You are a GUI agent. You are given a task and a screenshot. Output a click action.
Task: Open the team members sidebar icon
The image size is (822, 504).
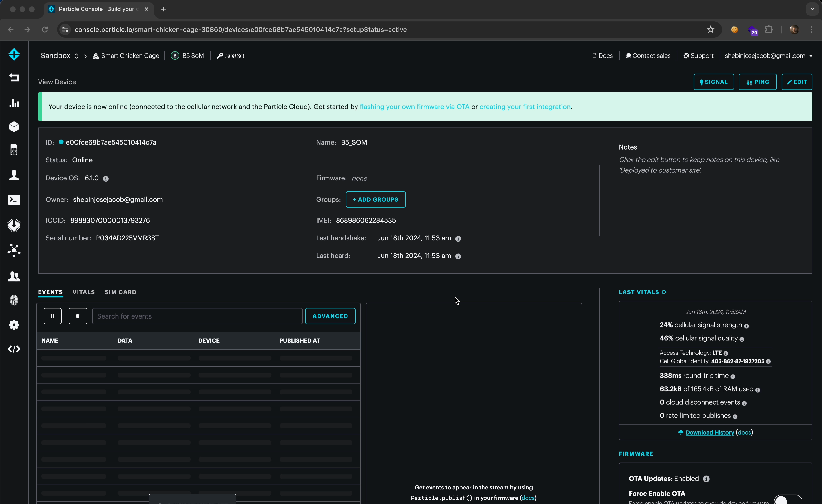point(14,276)
